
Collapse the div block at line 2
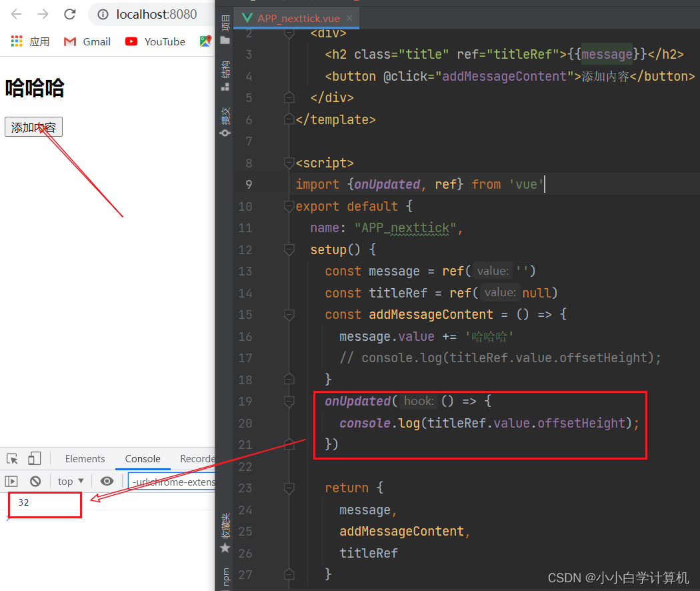289,33
